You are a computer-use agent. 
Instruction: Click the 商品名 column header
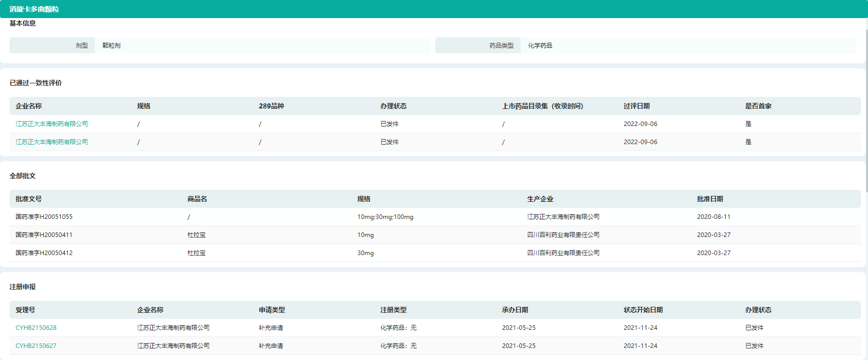(x=197, y=199)
